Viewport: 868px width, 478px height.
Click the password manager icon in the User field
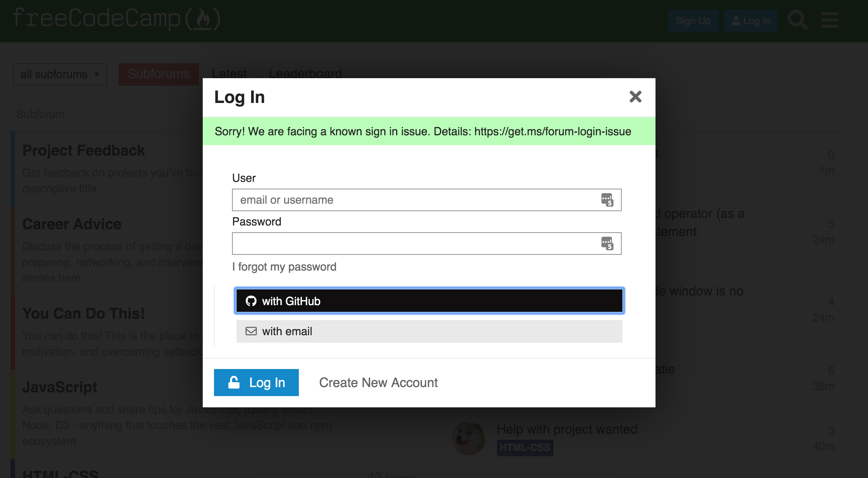[x=607, y=200]
